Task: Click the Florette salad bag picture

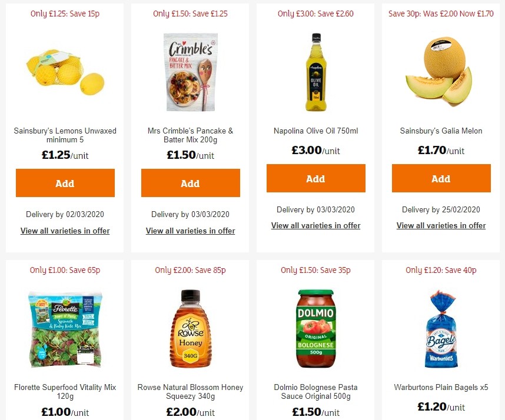Action: point(65,328)
